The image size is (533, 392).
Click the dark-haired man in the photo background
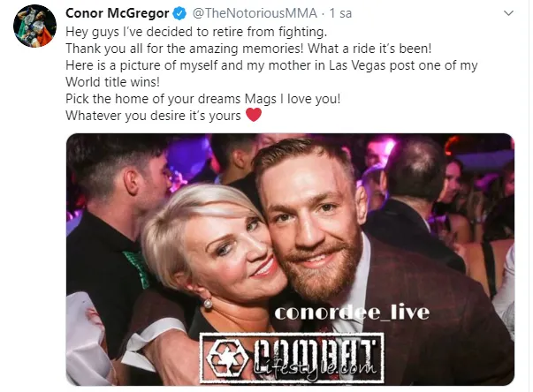pos(114,221)
